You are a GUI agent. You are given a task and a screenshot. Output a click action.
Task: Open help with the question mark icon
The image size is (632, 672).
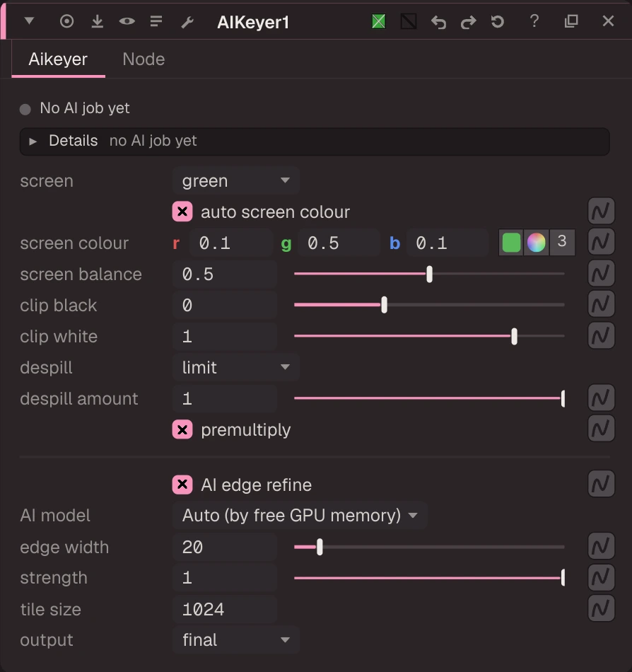534,21
